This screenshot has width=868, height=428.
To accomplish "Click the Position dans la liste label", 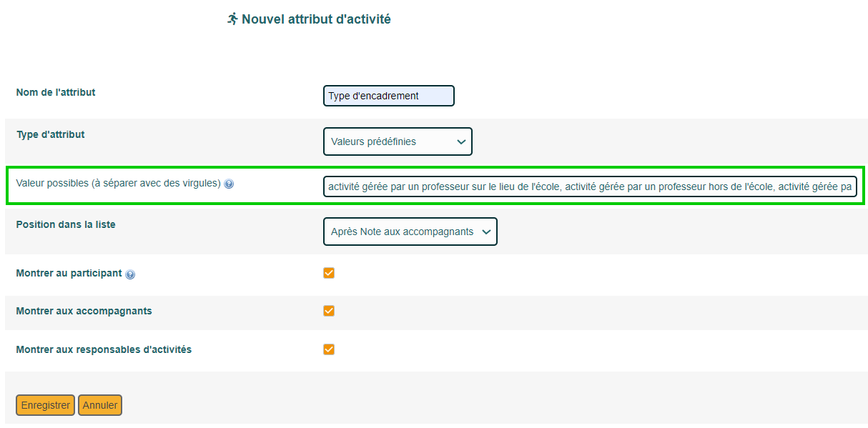I will 66,224.
